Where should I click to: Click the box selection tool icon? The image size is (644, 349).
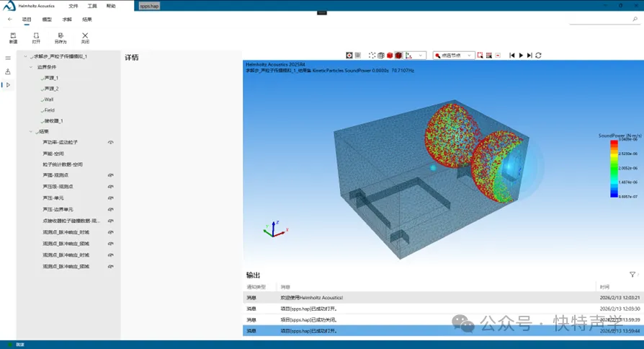click(480, 55)
